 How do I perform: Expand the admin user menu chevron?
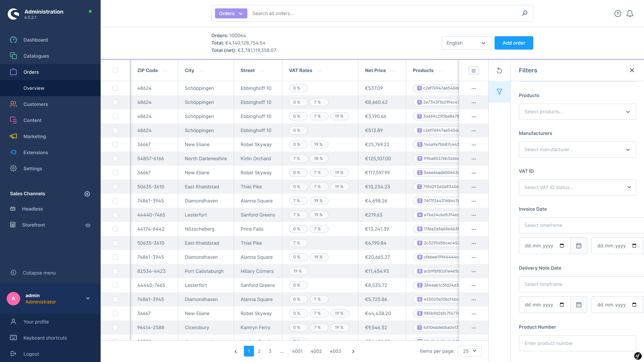pyautogui.click(x=88, y=298)
